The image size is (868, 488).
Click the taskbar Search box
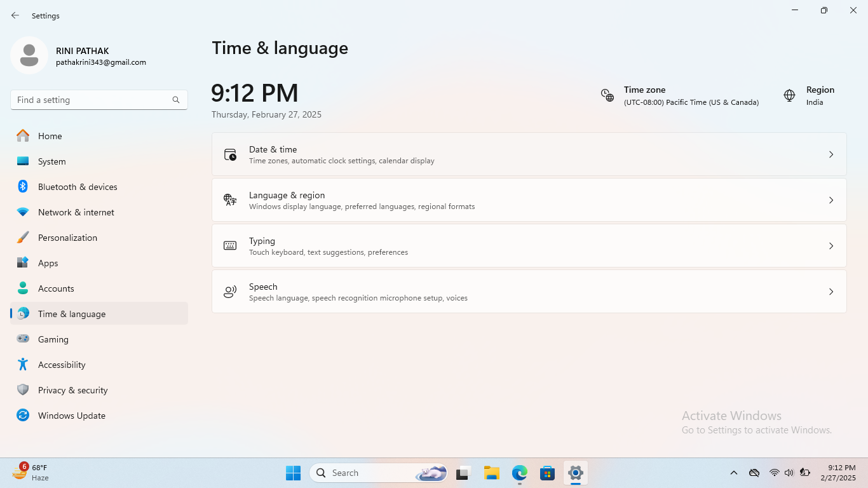click(x=378, y=473)
